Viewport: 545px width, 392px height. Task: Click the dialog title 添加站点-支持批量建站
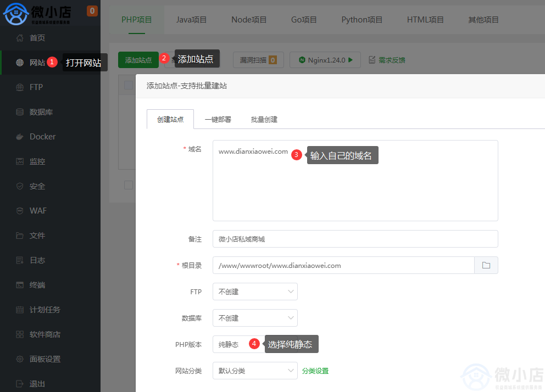[187, 86]
